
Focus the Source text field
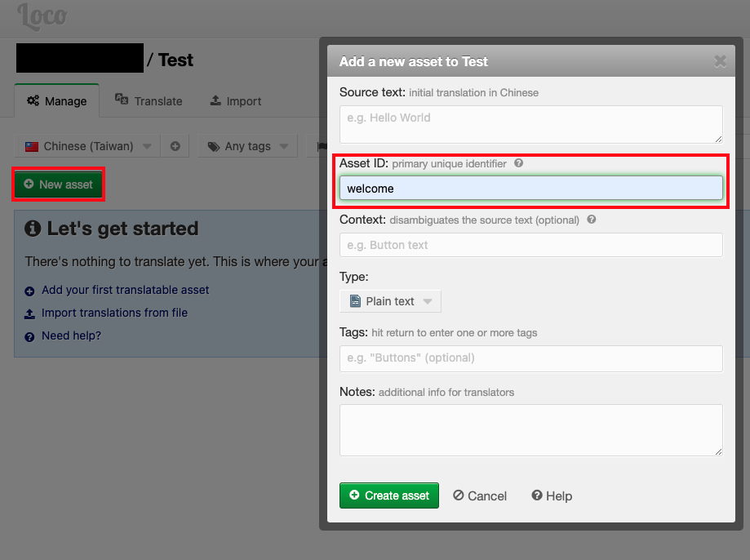point(530,125)
